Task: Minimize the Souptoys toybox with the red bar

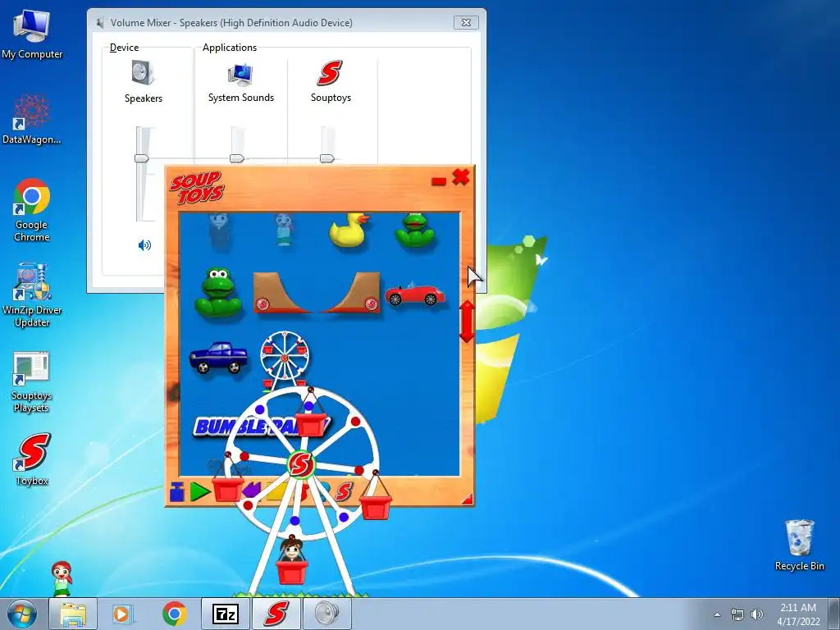Action: (439, 181)
